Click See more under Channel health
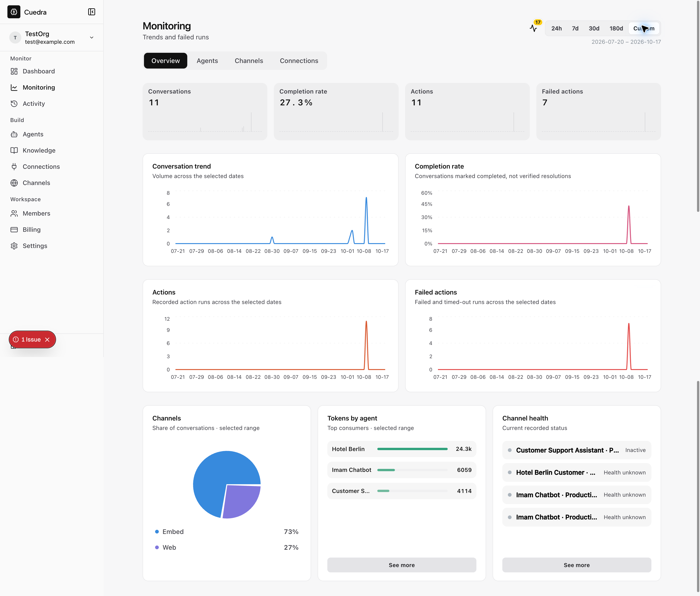Viewport: 700px width, 596px height. [577, 565]
